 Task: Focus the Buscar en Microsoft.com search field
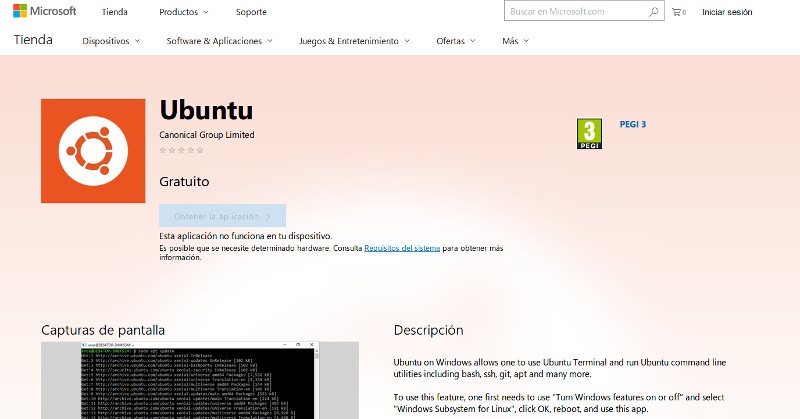pyautogui.click(x=574, y=12)
